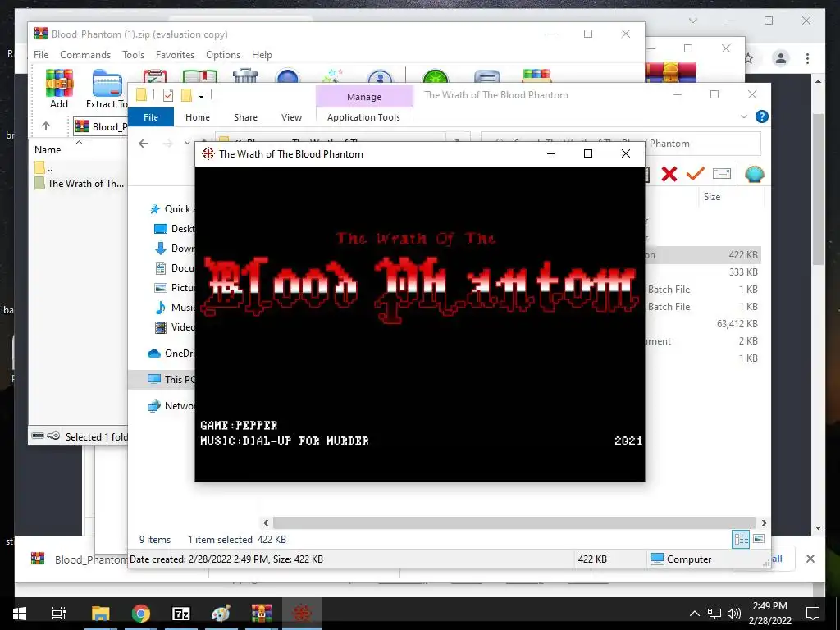Click the blue shell icon in Explorer
Viewport: 840px width, 630px height.
[755, 174]
